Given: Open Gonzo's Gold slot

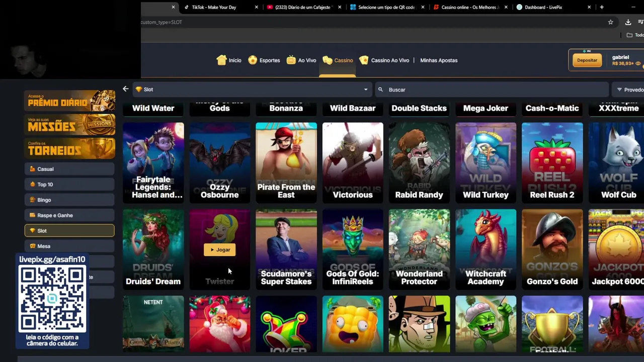Looking at the screenshot, I should [552, 249].
